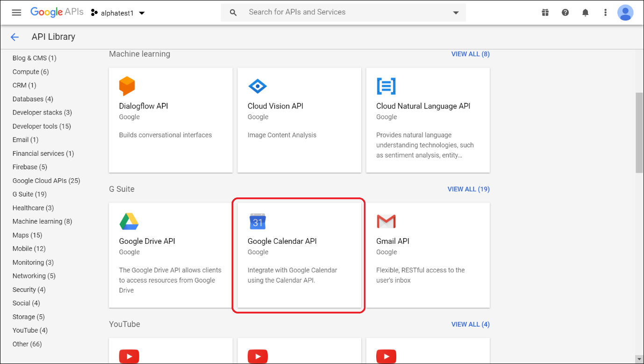Select Google Cloud APIs (25) category
This screenshot has height=364, width=644.
coord(46,181)
